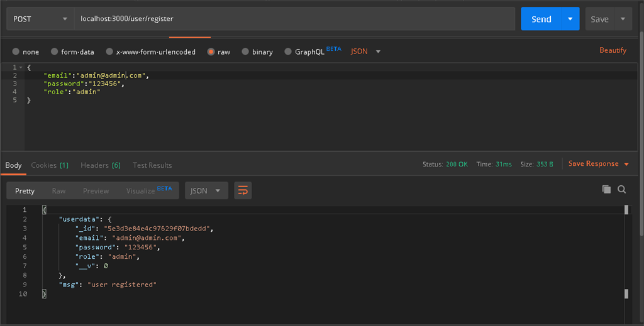Switch body type to GraphQL
The width and height of the screenshot is (644, 326).
(x=289, y=52)
